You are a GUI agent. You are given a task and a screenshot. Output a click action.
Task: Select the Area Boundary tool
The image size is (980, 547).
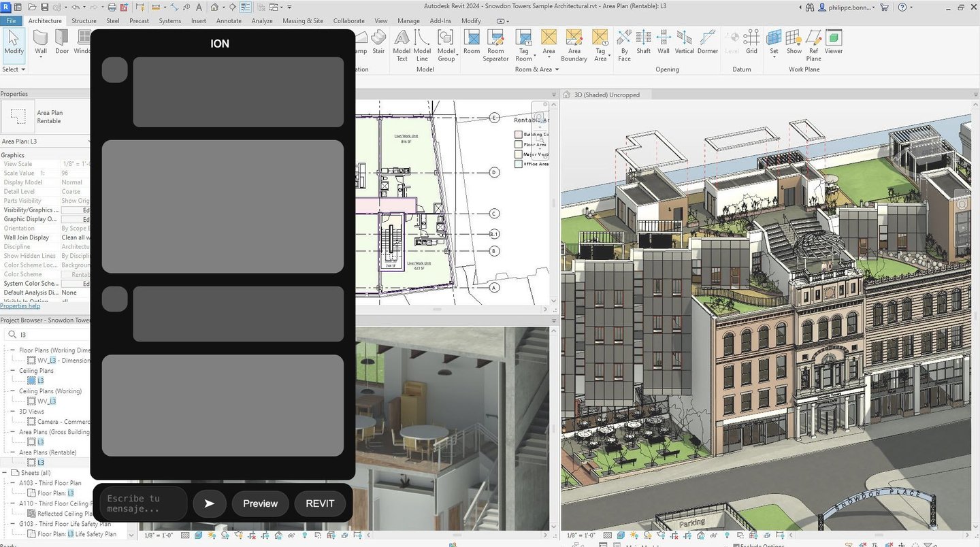574,46
